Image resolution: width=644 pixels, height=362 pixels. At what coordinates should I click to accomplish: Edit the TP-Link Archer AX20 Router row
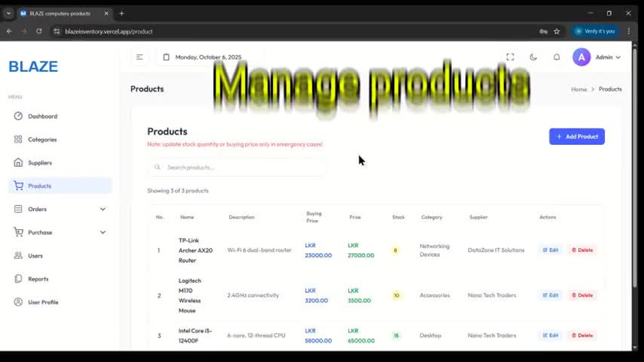coord(551,250)
